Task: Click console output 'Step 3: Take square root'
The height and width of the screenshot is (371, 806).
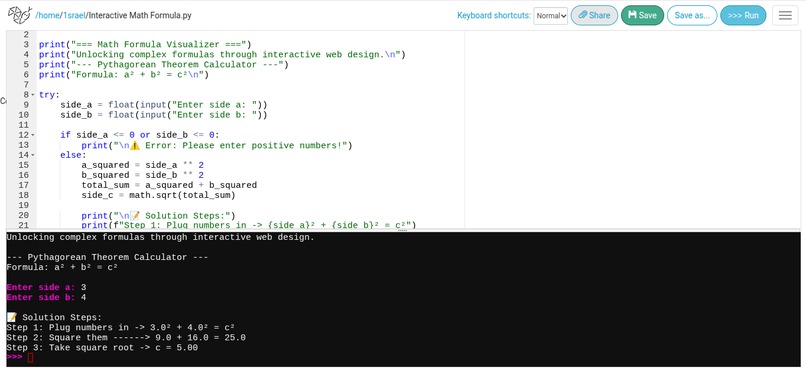Action: (x=102, y=348)
